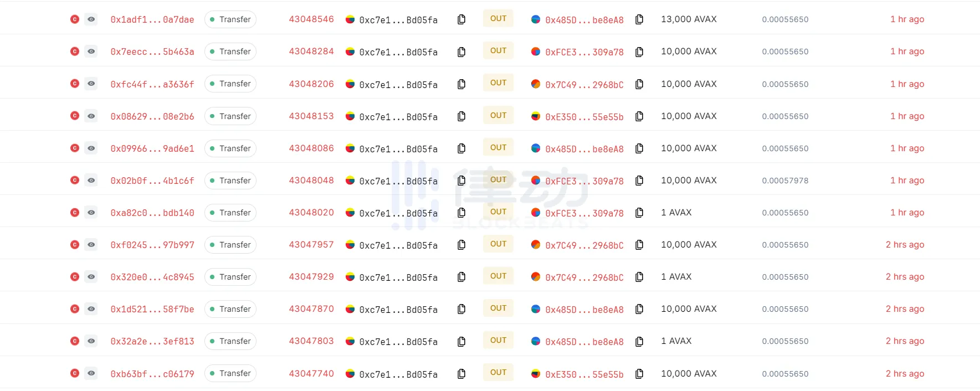Click Transfer tag in 0x32a2e...3ef813 row
The height and width of the screenshot is (391, 980).
pyautogui.click(x=230, y=341)
